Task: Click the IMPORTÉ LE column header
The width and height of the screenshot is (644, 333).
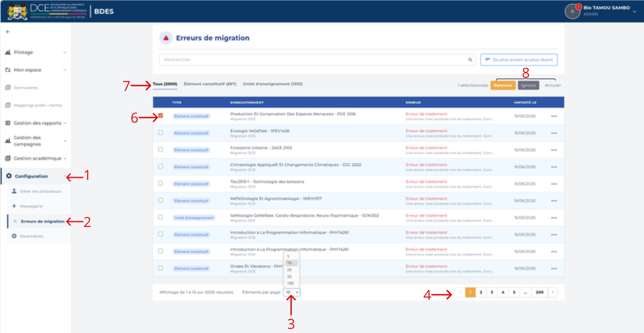Action: [525, 103]
